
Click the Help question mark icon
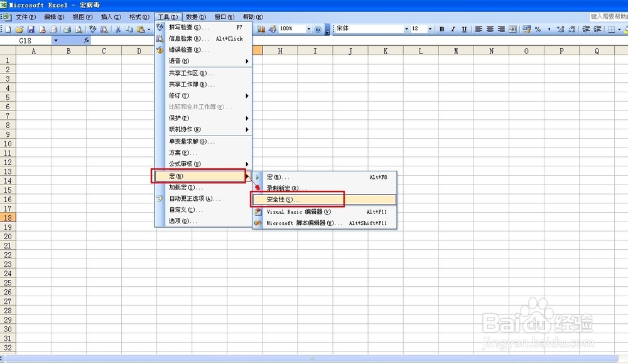click(318, 29)
